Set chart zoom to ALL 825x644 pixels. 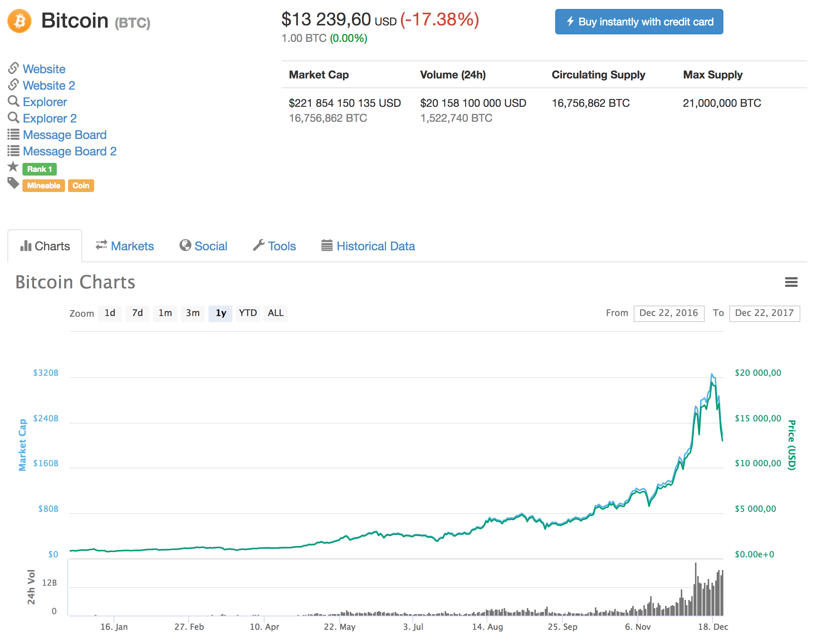[275, 313]
